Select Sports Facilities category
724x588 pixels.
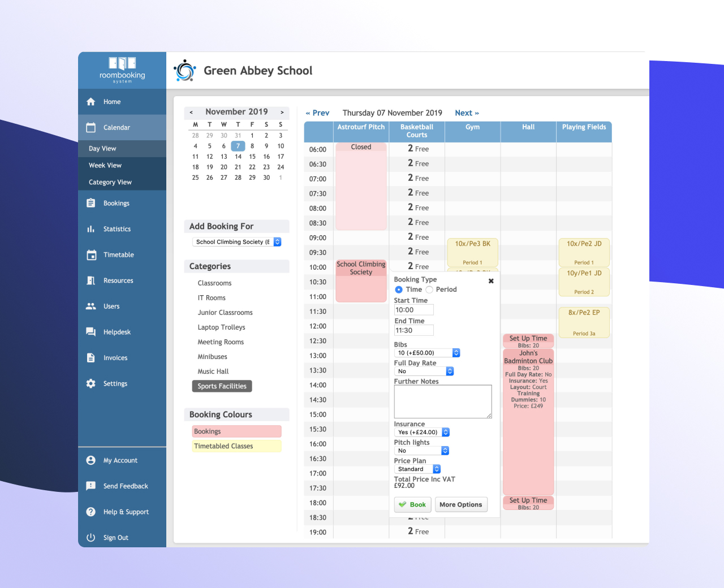pyautogui.click(x=222, y=386)
